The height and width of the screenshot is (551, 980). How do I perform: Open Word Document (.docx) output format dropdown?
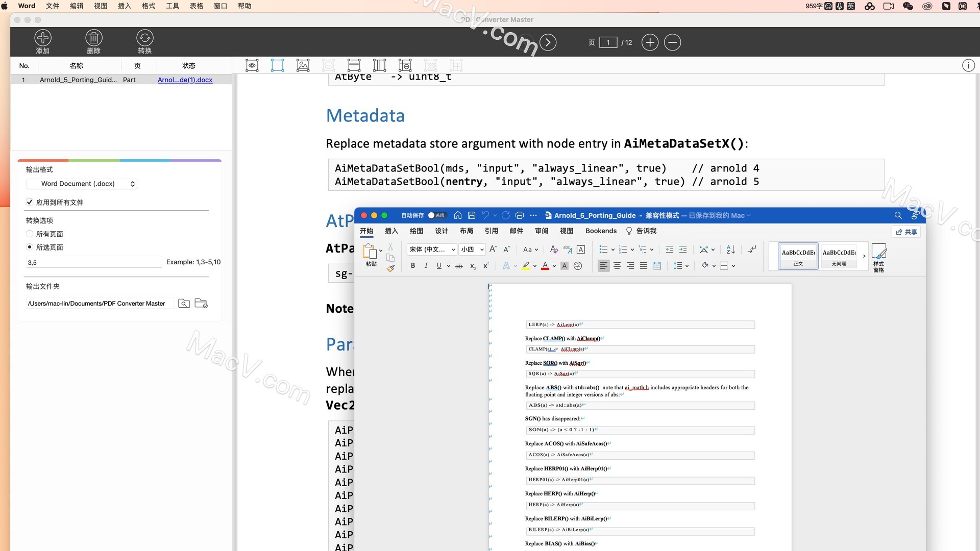point(82,184)
